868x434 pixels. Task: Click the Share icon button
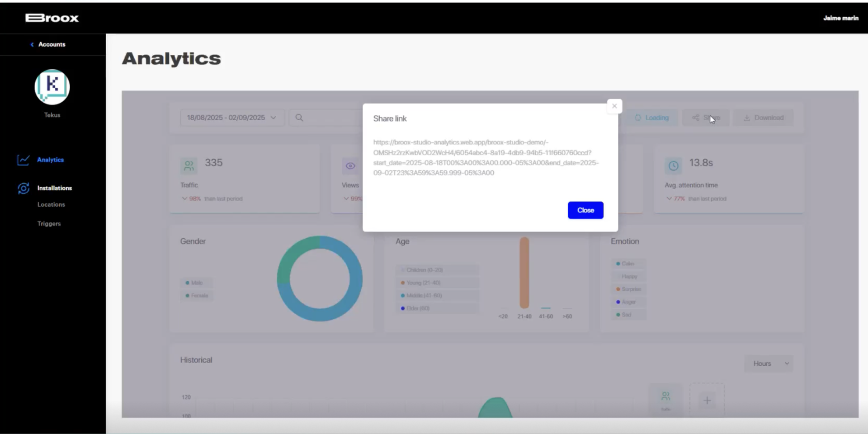click(696, 118)
